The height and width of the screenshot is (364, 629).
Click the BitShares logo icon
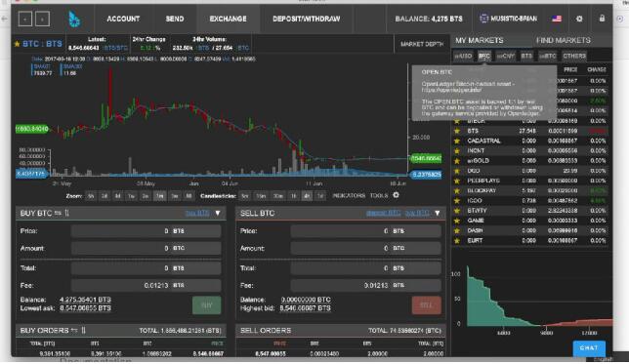[x=74, y=19]
